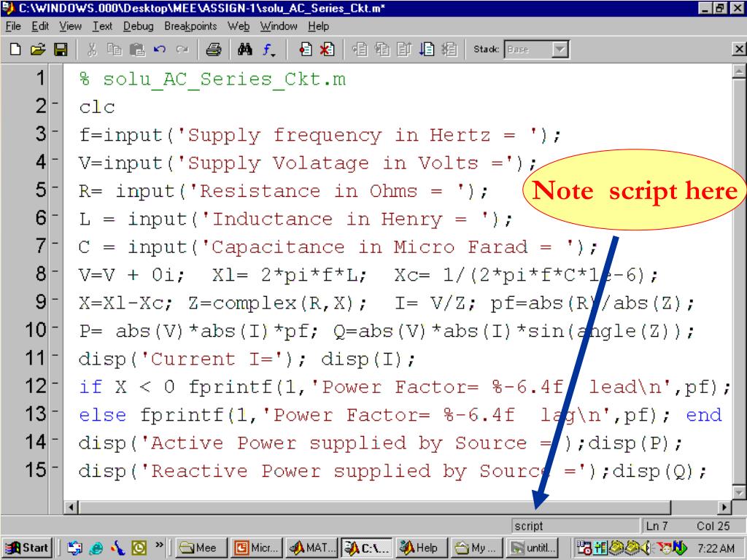Click the volume speaker tray icon

tap(647, 548)
